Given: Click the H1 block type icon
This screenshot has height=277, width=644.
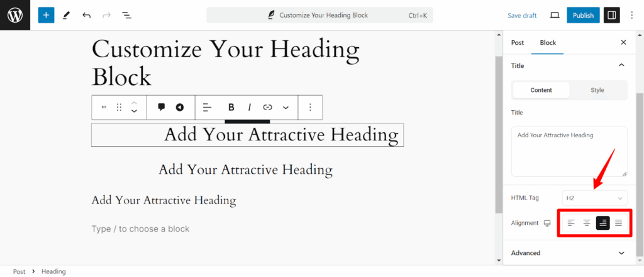Looking at the screenshot, I should [x=104, y=107].
